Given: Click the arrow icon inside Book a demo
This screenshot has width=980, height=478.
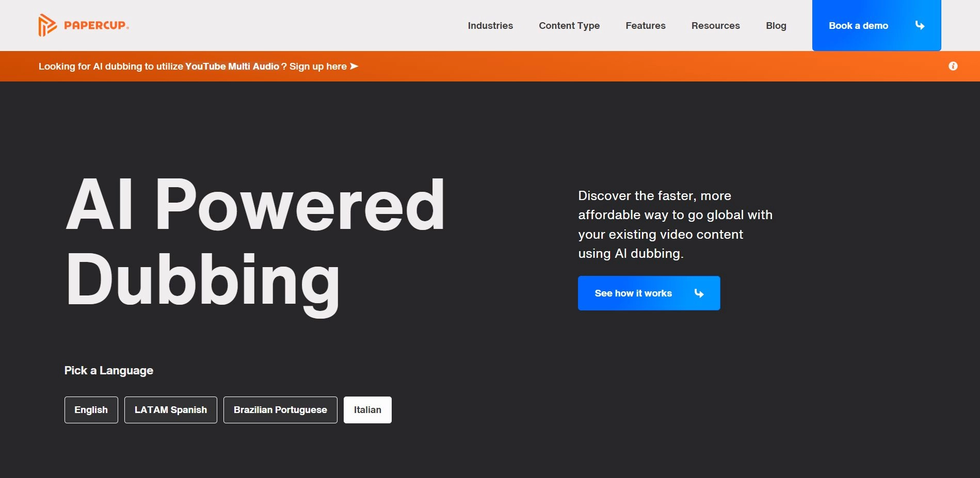Looking at the screenshot, I should coord(920,25).
